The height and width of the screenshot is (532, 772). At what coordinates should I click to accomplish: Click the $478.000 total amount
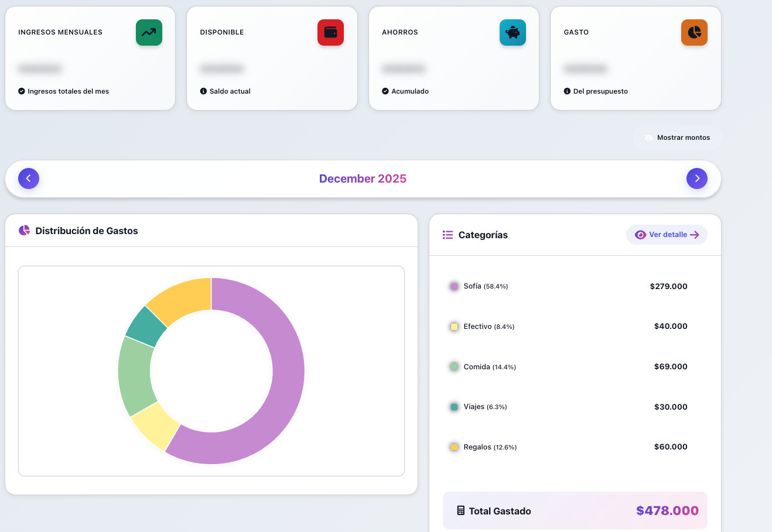pos(667,510)
